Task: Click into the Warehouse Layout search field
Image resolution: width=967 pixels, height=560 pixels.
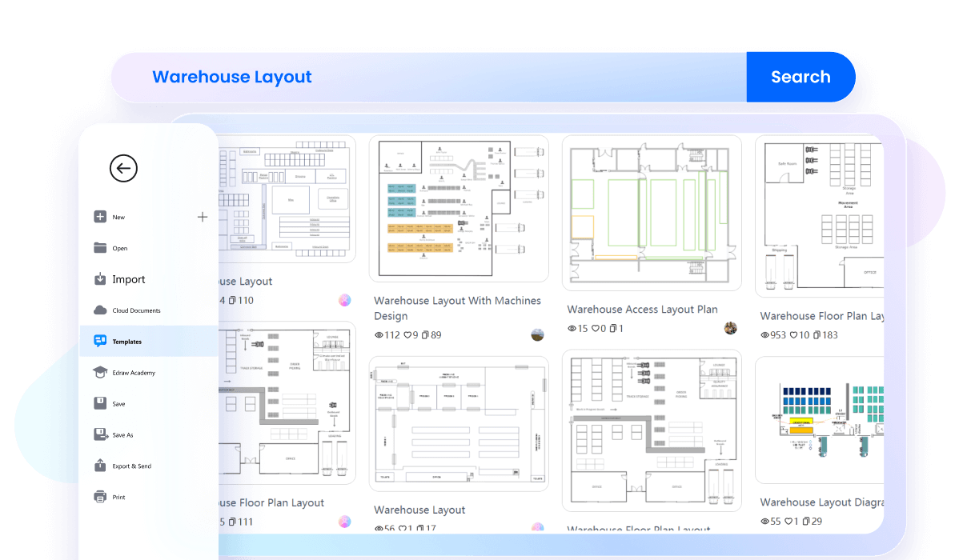Action: pyautogui.click(x=429, y=77)
